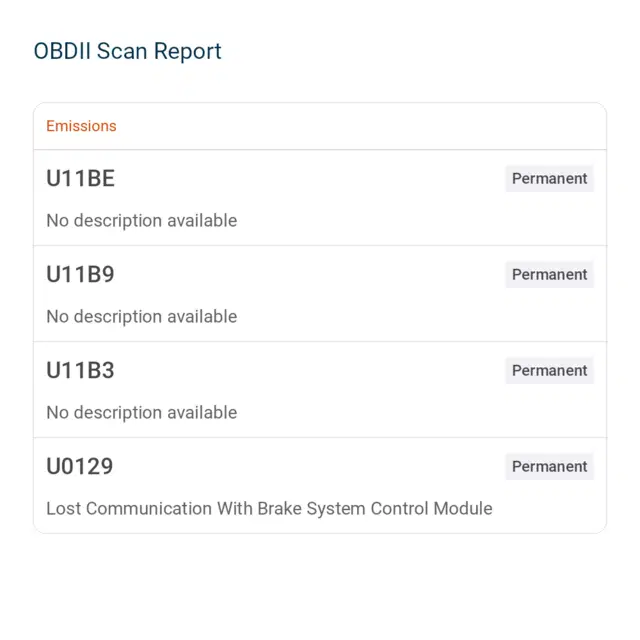The height and width of the screenshot is (640, 640).
Task: Click the Permanent badge beside U0129
Action: pyautogui.click(x=549, y=466)
